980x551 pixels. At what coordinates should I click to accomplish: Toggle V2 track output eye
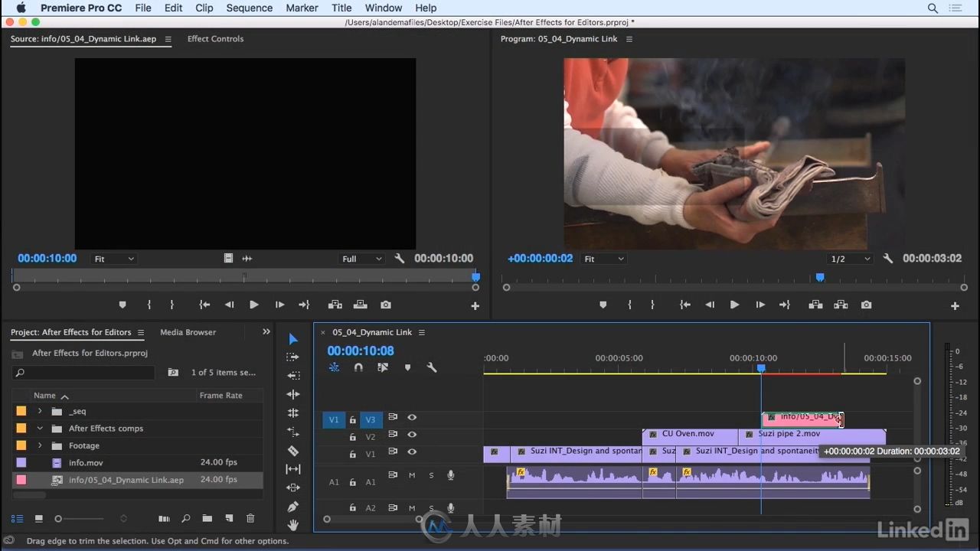(412, 435)
